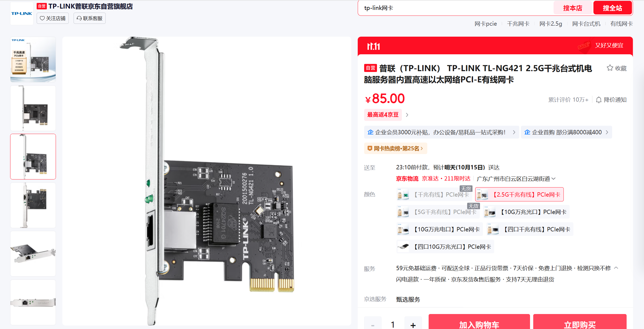Click the 搜全站 search button

[x=612, y=8]
